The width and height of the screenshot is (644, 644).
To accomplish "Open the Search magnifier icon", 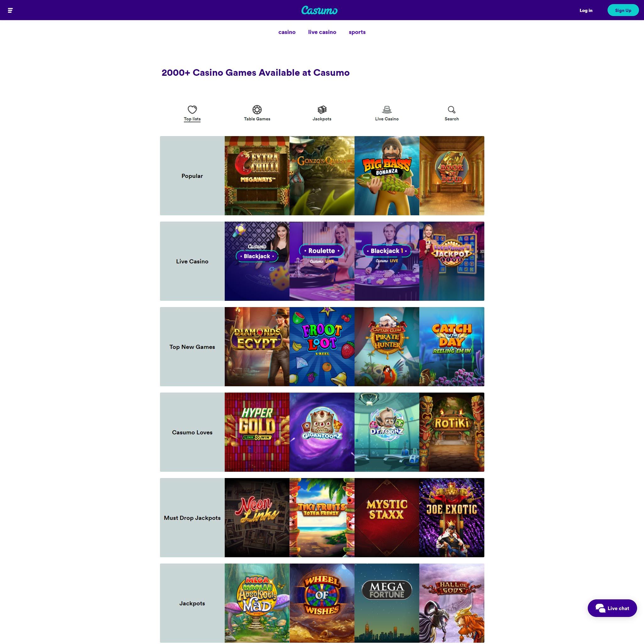I will 452,110.
